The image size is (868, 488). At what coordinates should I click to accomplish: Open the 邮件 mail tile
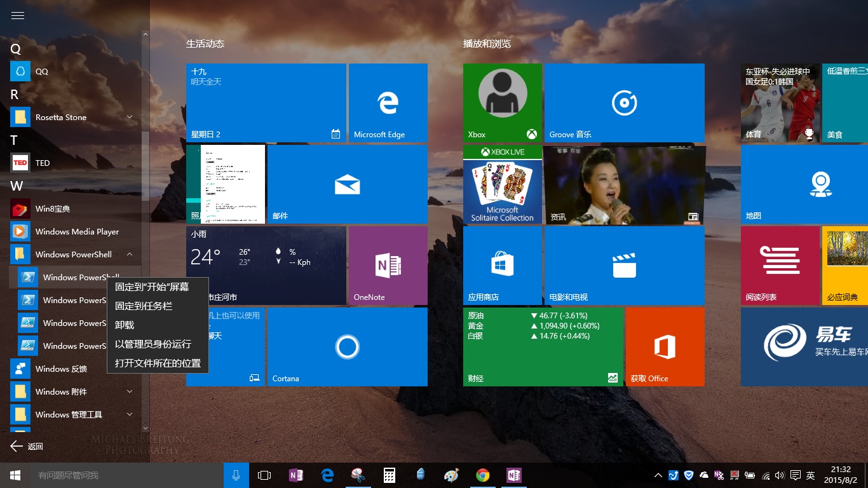pos(348,184)
